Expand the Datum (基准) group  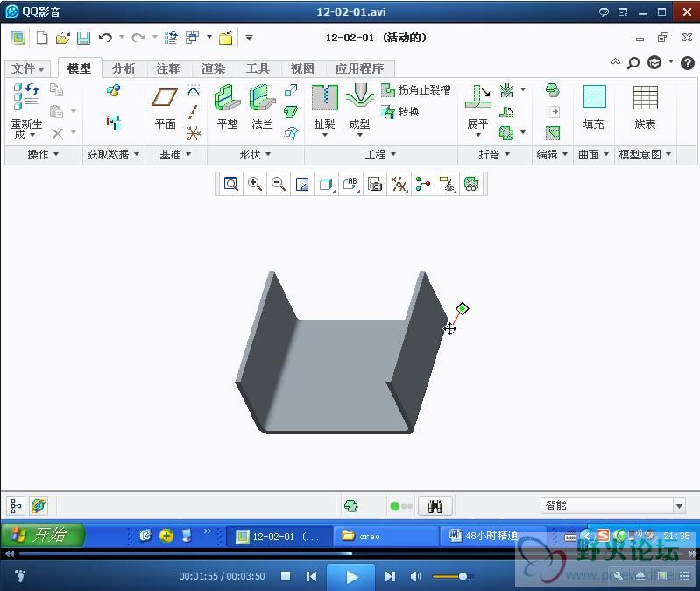pyautogui.click(x=175, y=154)
